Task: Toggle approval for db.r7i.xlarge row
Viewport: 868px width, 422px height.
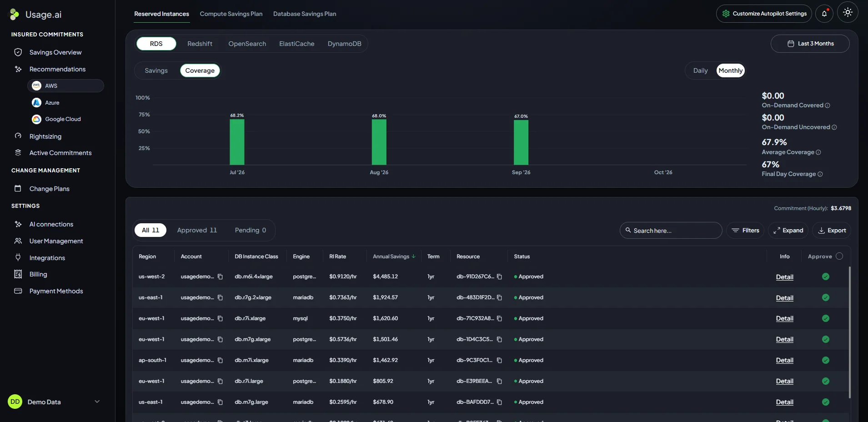Action: pos(826,318)
